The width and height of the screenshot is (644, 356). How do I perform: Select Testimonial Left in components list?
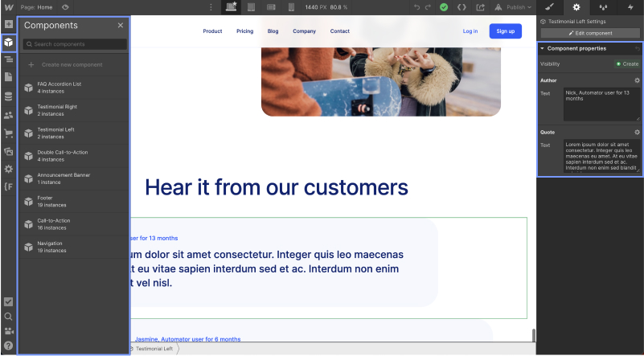pyautogui.click(x=74, y=133)
